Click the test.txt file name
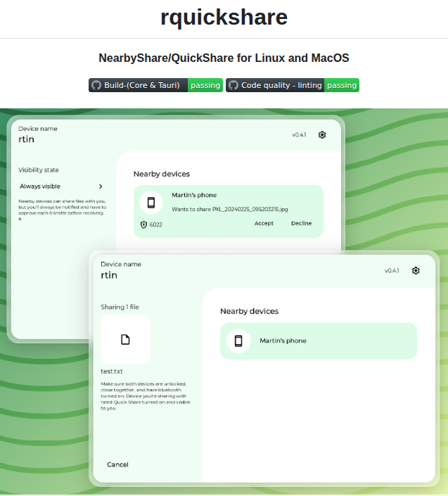448x496 pixels. (112, 371)
